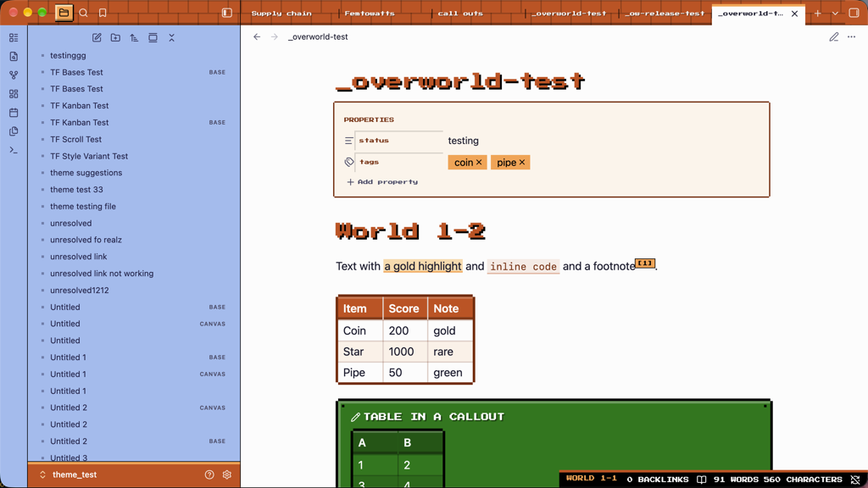Remove the coin tag
Viewport: 868px width, 488px height.
[479, 162]
